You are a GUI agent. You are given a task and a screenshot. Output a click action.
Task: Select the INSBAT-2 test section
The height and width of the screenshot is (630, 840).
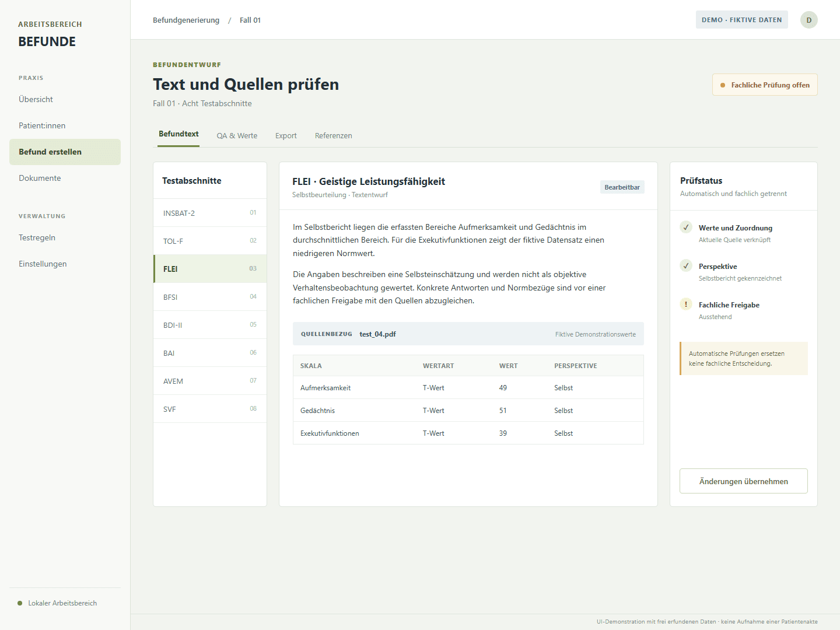(x=210, y=213)
